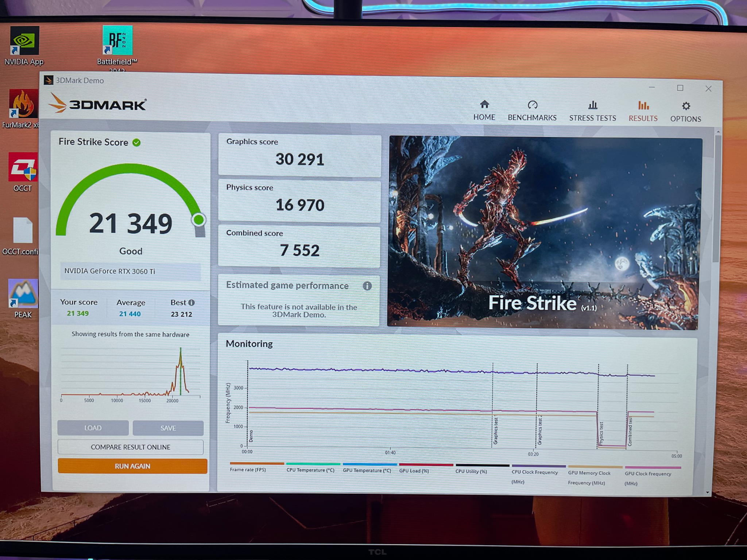Screen dimensions: 747x560
Task: Toggle the GPU Clock Frequency legend item
Action: click(652, 475)
